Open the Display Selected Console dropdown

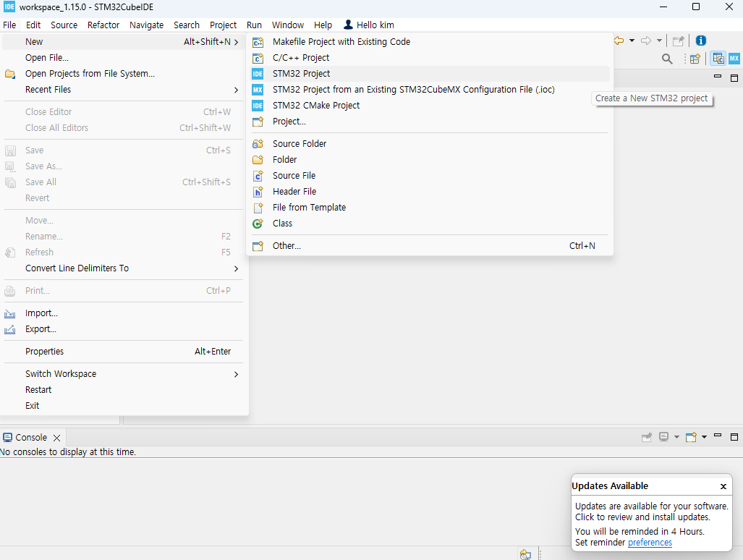pos(676,437)
